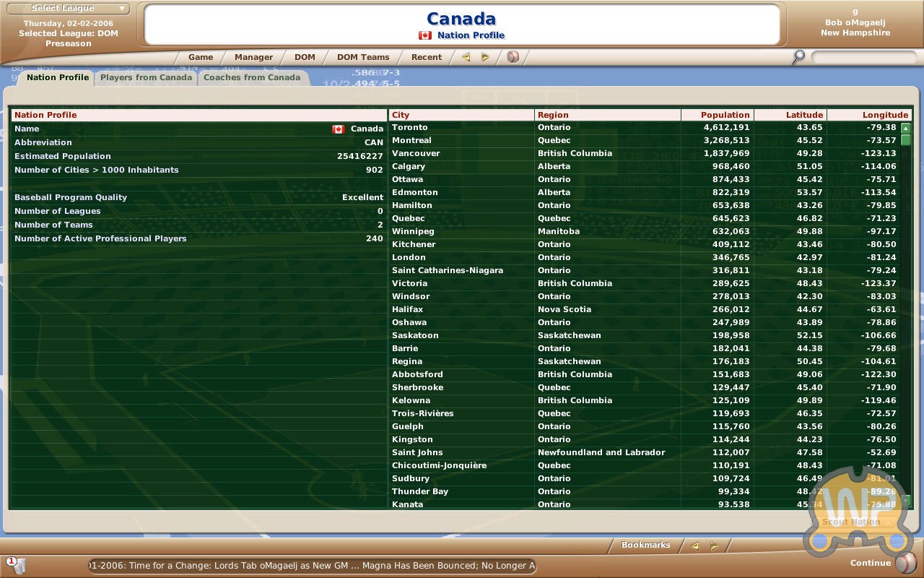This screenshot has height=578, width=924.
Task: Click the baseball icon in the top toolbar
Action: [x=513, y=57]
